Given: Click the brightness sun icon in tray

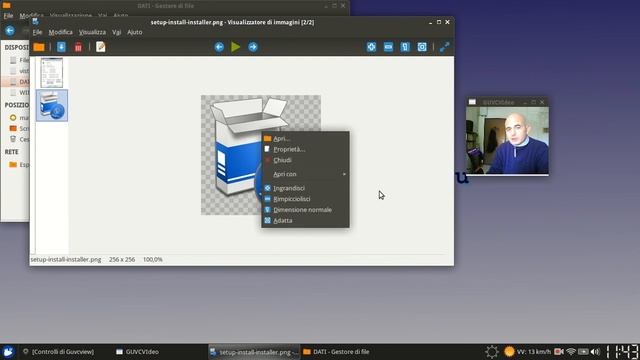Looking at the screenshot, I should [x=491, y=351].
